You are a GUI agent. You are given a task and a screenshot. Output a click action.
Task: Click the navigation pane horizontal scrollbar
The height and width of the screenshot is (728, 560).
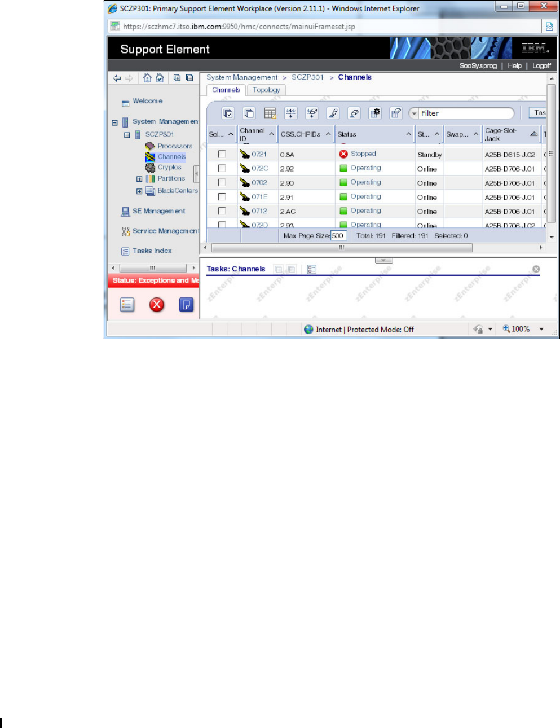153,268
